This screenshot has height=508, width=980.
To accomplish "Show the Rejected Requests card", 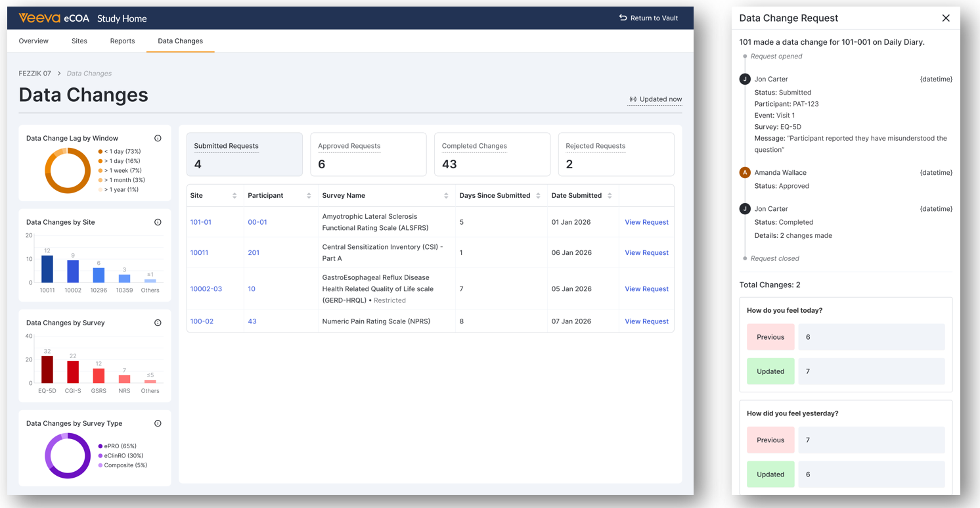I will coord(615,154).
